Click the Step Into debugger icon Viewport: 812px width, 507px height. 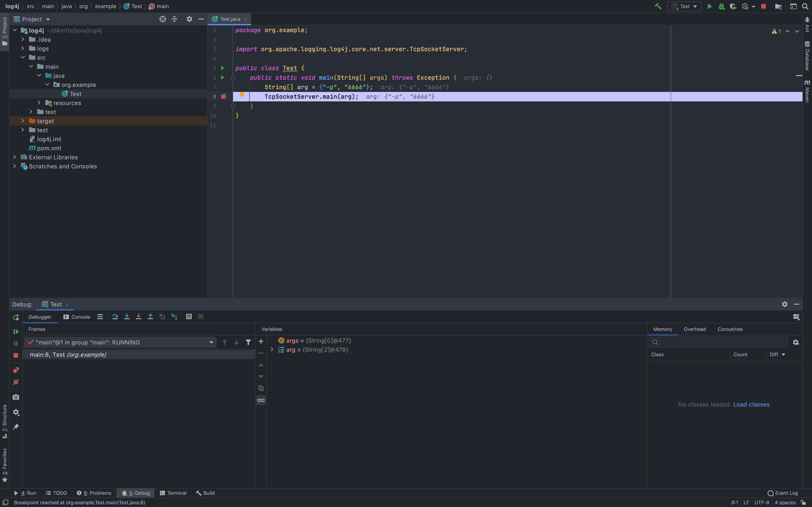[127, 317]
